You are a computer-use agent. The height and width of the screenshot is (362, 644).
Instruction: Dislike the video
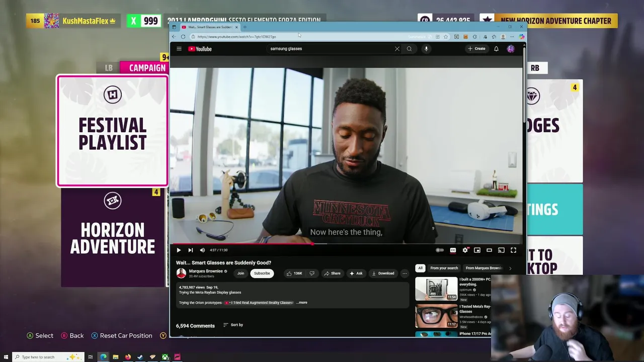(x=312, y=274)
